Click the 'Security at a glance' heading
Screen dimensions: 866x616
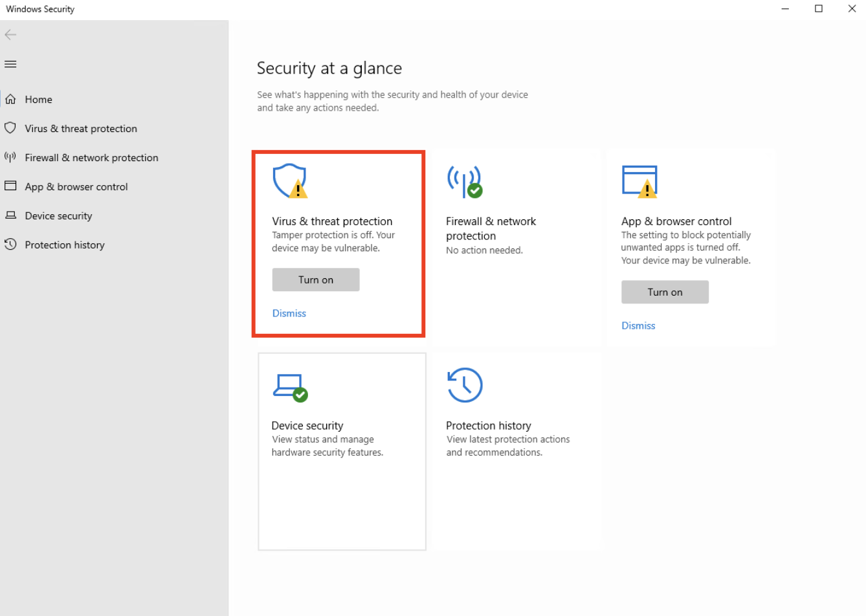coord(329,69)
